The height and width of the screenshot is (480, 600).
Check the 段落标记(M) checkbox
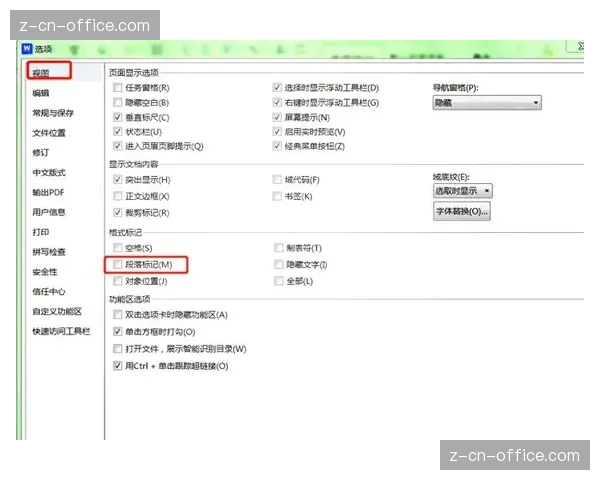point(117,264)
